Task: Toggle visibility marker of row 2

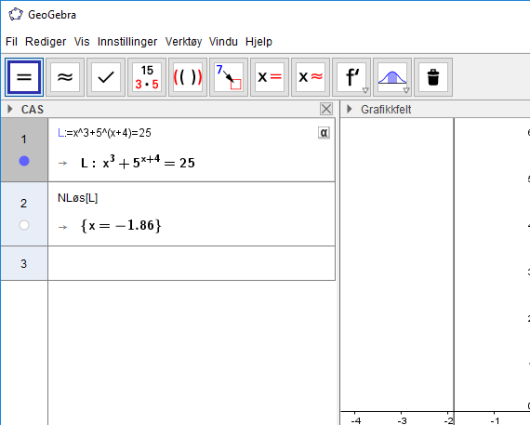Action: pos(24,225)
